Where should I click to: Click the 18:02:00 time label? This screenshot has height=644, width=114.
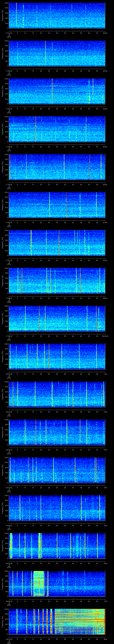[9, 450]
